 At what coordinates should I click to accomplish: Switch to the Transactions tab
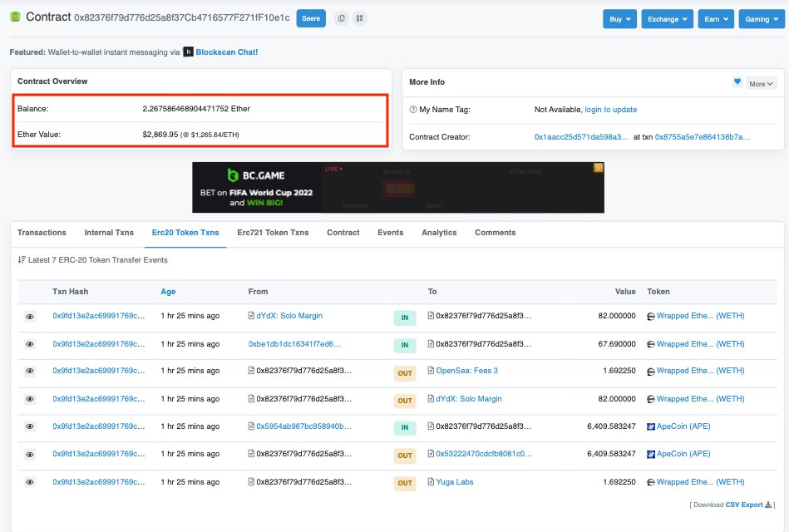[x=42, y=233]
